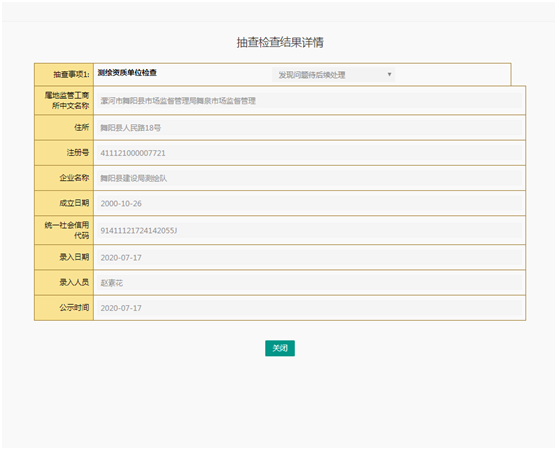Viewport: 557px width, 450px height.
Task: Click the 成立日期 field 2000-10-26
Action: [309, 204]
